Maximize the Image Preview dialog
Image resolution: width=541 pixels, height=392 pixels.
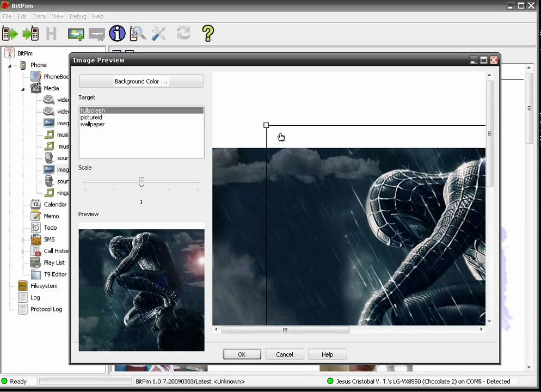click(484, 60)
